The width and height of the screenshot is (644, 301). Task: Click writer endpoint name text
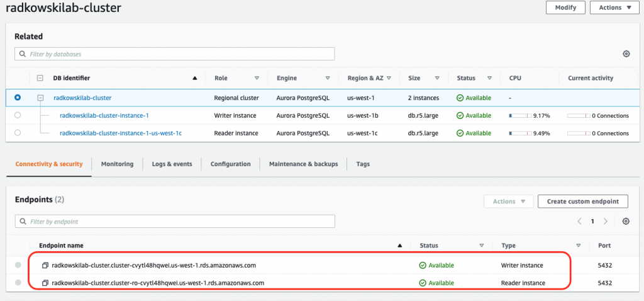pyautogui.click(x=153, y=265)
